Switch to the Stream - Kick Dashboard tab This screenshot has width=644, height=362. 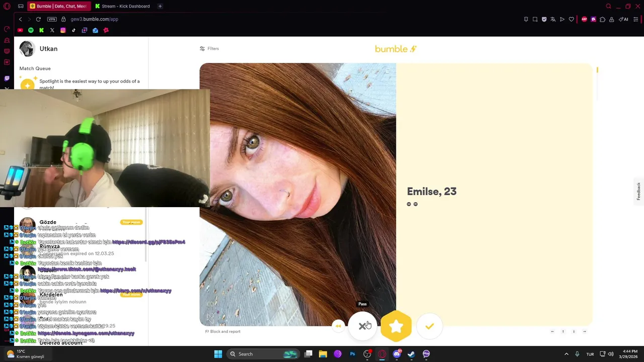[122, 6]
